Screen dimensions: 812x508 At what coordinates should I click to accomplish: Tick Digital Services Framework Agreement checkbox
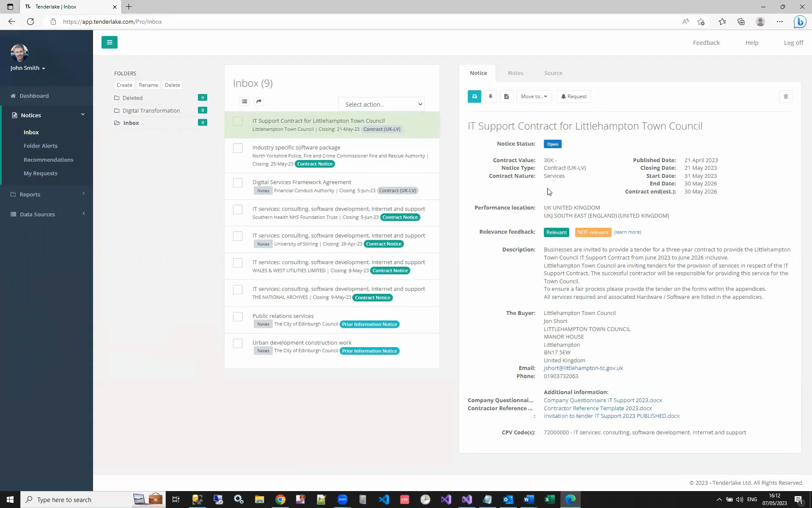coord(238,183)
